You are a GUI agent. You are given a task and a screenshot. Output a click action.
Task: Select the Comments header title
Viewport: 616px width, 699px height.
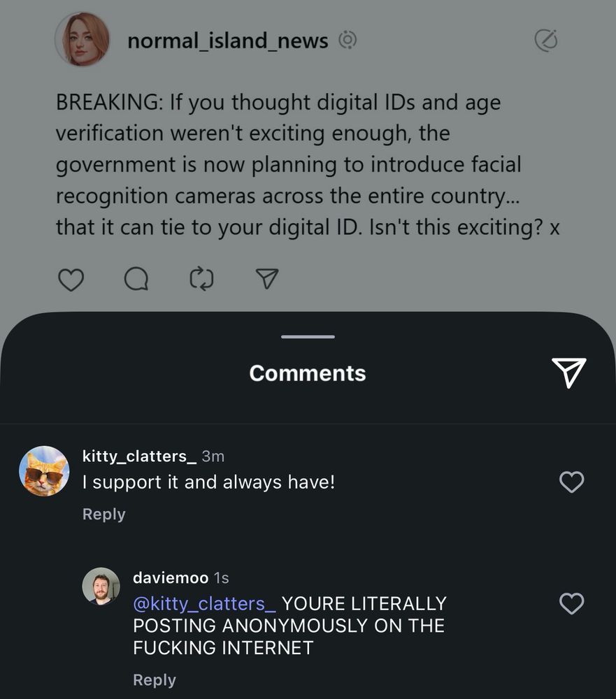(306, 373)
